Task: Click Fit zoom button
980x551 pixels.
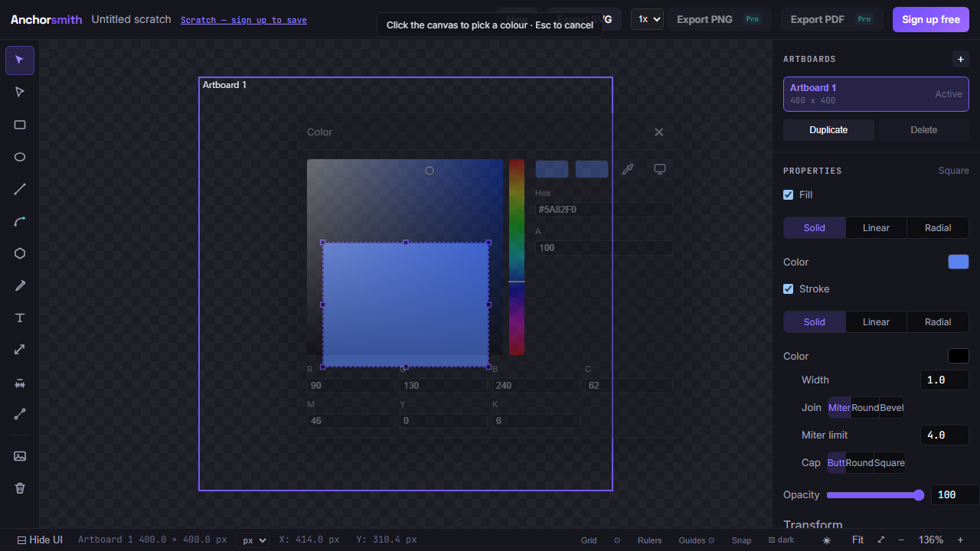Action: pyautogui.click(x=857, y=540)
